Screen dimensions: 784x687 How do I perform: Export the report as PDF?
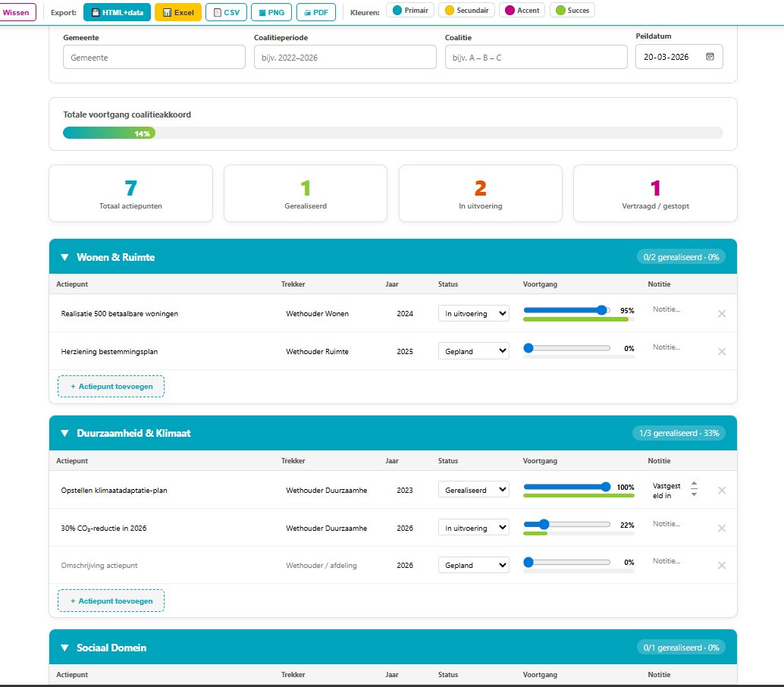315,12
